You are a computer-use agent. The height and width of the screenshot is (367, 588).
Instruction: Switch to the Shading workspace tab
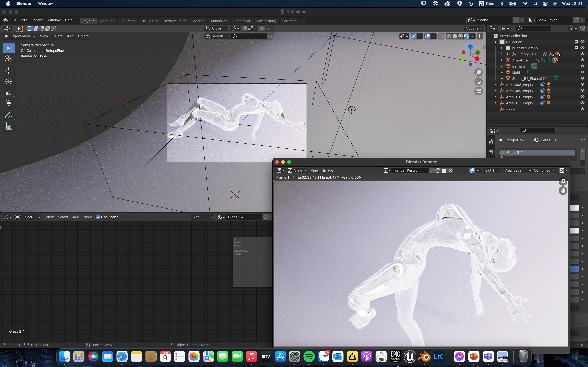click(x=198, y=21)
